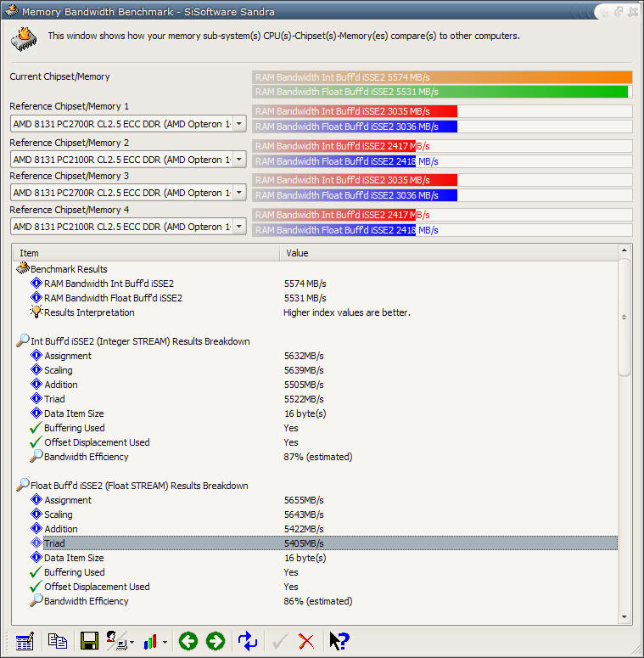Open Reference Chipset/Memory 2 dropdown

click(x=239, y=160)
